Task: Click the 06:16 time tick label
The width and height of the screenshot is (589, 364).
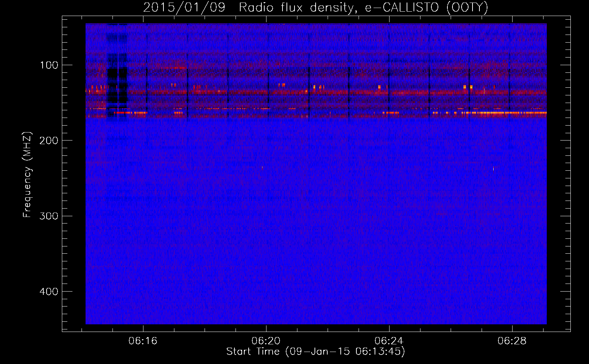Action: (x=143, y=341)
